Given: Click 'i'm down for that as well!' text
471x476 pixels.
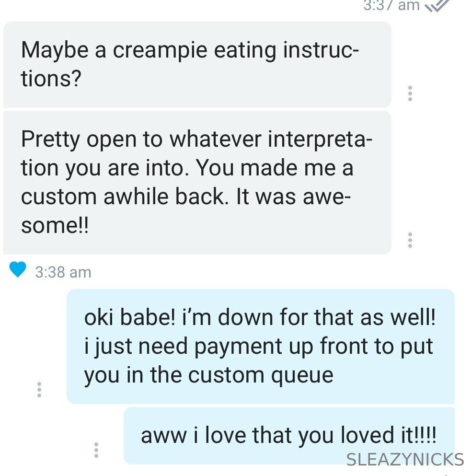Looking at the screenshot, I should point(309,317).
